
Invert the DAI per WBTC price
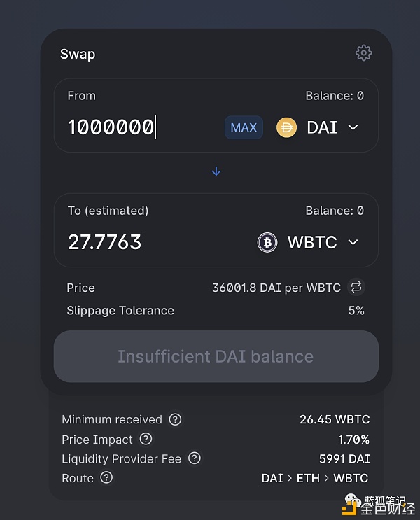356,287
